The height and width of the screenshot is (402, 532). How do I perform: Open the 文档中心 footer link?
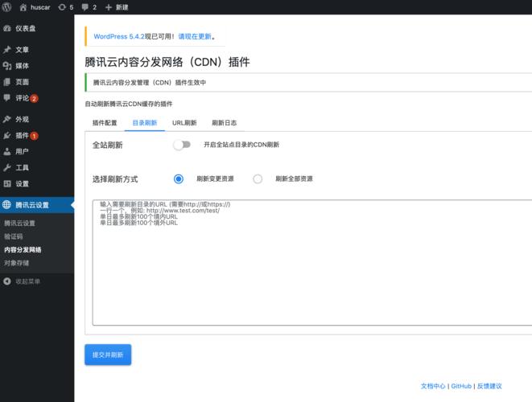433,386
